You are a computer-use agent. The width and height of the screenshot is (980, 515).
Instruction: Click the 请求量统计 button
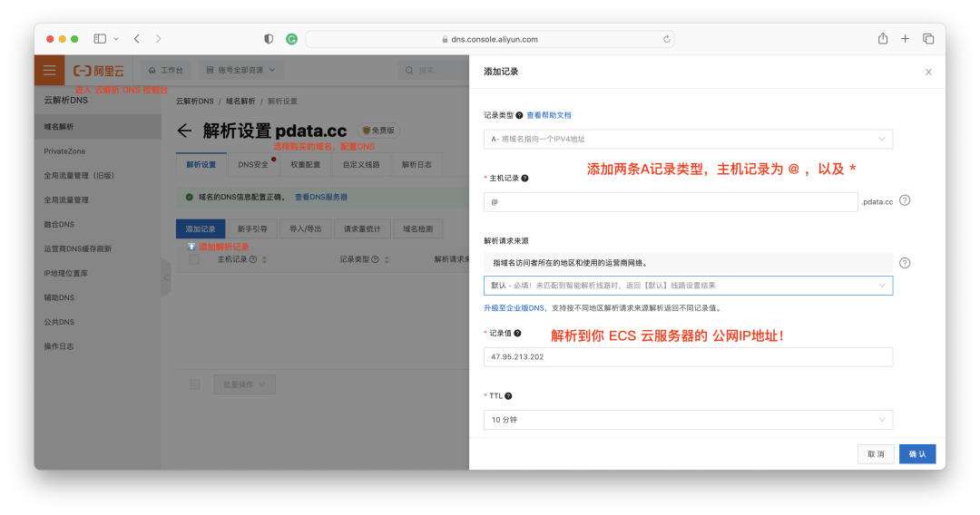click(362, 229)
